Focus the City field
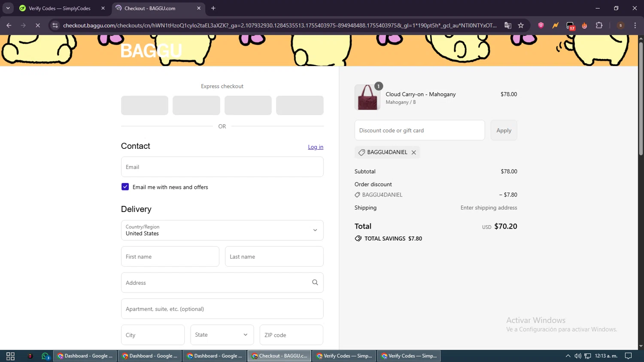The height and width of the screenshot is (362, 644). pyautogui.click(x=153, y=335)
